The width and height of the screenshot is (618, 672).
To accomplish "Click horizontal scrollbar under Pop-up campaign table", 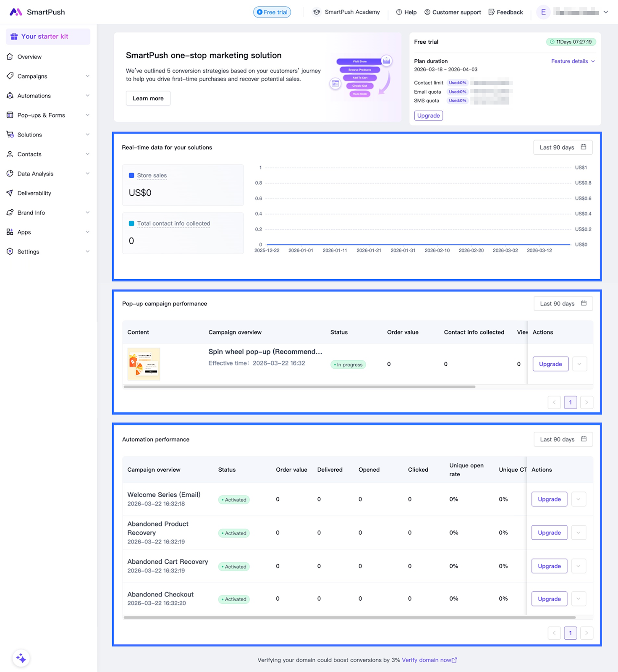I will (x=299, y=387).
